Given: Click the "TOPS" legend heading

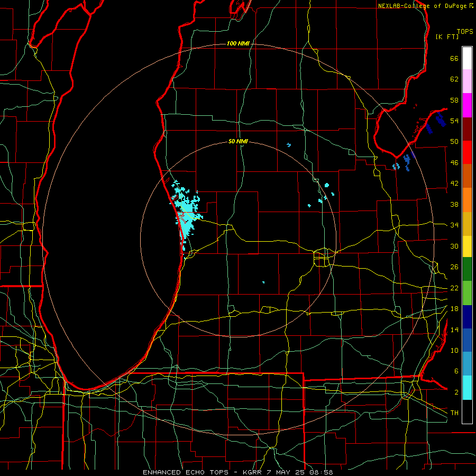Looking at the screenshot, I should point(465,32).
